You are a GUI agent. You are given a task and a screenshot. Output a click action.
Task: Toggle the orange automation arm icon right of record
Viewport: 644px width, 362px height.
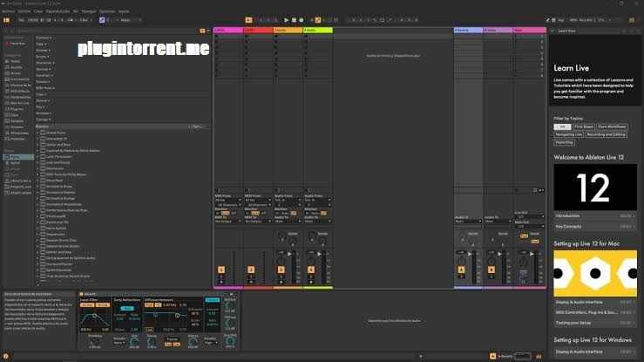coord(317,20)
